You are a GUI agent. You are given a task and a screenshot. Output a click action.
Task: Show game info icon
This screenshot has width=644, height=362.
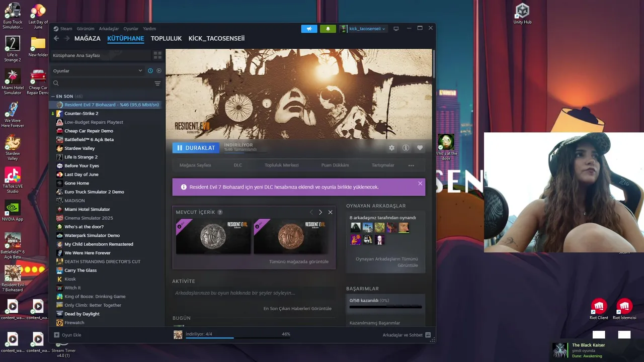406,148
